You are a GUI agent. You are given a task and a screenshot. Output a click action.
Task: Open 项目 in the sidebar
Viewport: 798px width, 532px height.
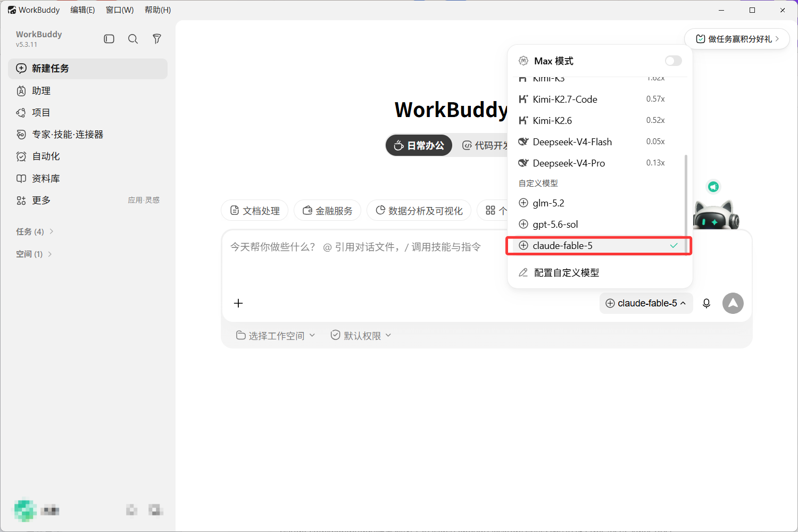coord(88,113)
